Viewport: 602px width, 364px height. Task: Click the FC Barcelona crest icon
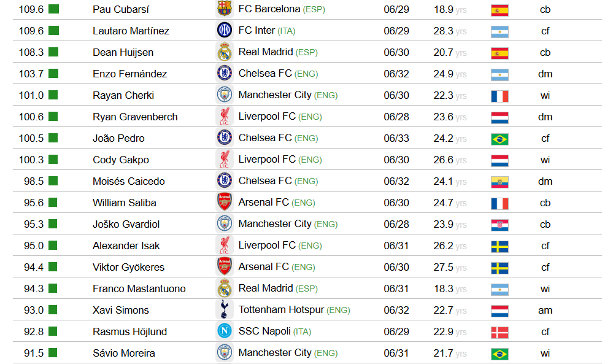click(225, 9)
